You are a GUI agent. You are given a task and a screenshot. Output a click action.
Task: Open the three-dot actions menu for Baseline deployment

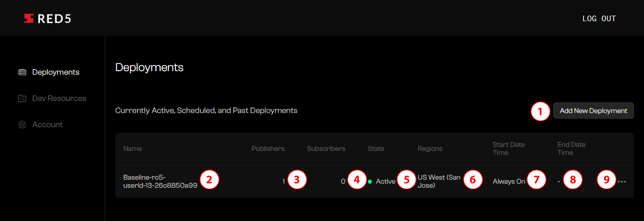[x=622, y=182]
